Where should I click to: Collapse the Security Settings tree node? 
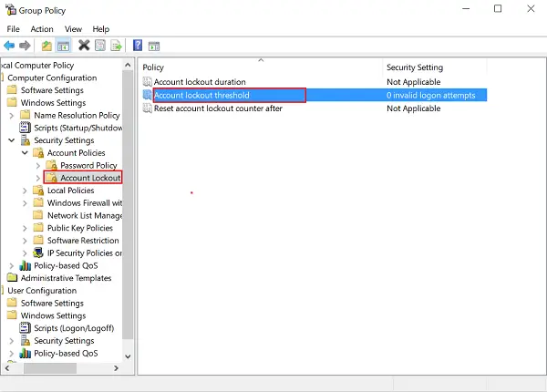pyautogui.click(x=12, y=140)
